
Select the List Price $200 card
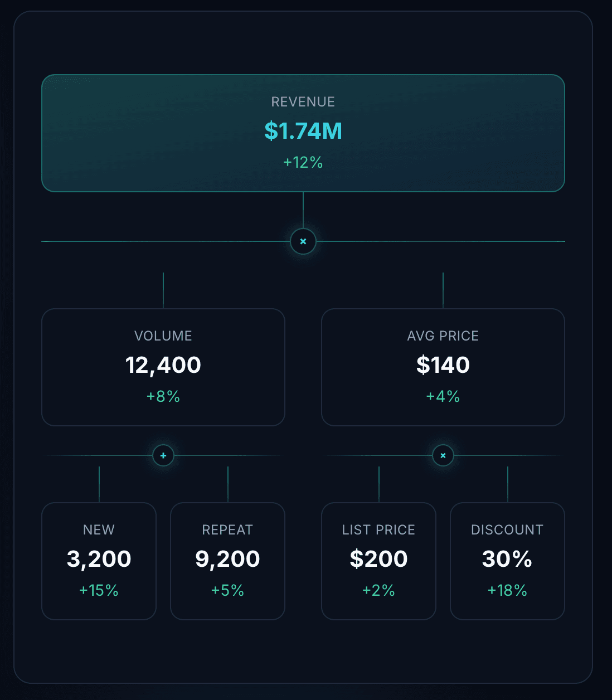click(x=379, y=561)
